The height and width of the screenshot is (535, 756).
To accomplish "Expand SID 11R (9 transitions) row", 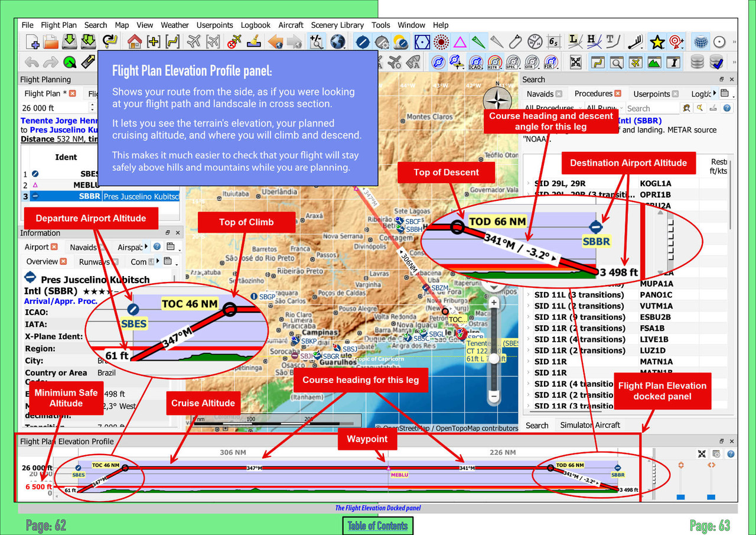I will [529, 317].
